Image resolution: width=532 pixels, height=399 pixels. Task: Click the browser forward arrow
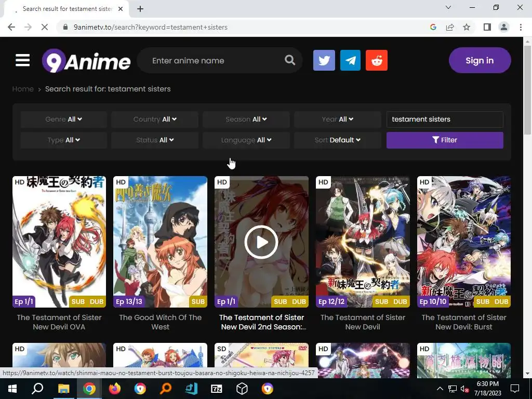tap(28, 27)
